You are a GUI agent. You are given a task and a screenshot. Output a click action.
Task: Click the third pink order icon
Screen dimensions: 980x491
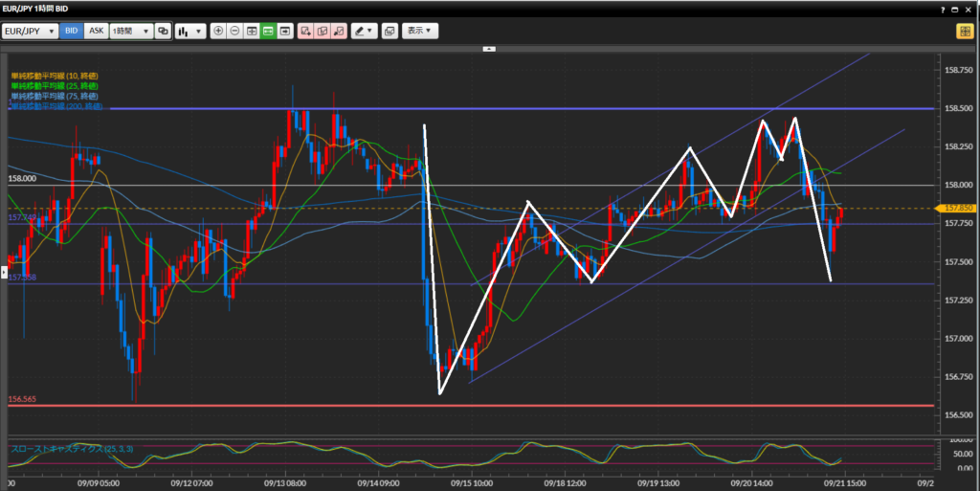coord(338,31)
